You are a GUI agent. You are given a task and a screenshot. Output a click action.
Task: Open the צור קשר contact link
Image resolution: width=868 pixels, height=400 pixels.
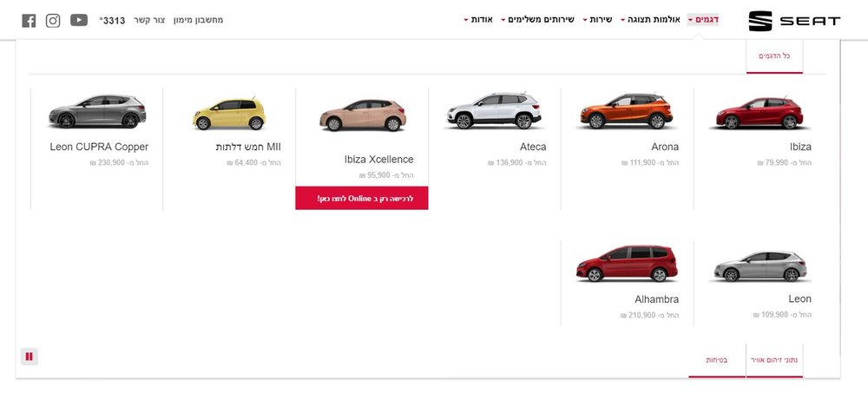(x=149, y=20)
